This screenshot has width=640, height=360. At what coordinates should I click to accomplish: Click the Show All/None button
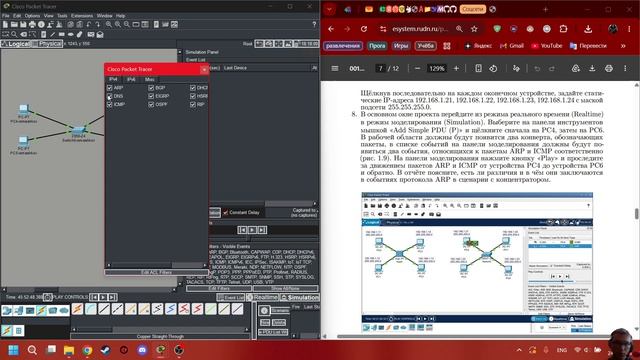click(285, 288)
